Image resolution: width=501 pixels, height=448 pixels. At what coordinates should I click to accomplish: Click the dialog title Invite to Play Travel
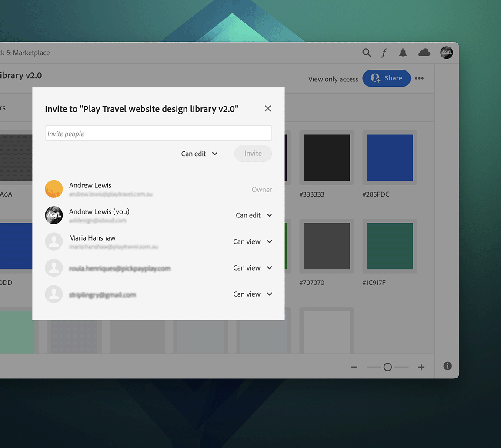point(141,109)
